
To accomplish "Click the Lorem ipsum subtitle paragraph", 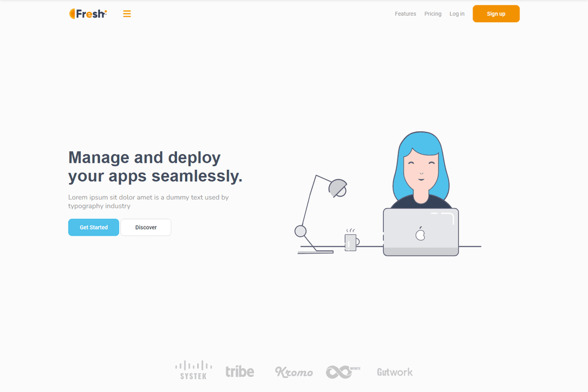I will coord(149,201).
